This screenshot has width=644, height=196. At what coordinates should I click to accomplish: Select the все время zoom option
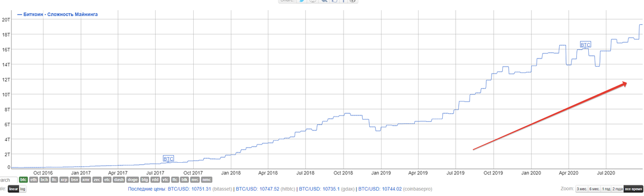(x=634, y=189)
